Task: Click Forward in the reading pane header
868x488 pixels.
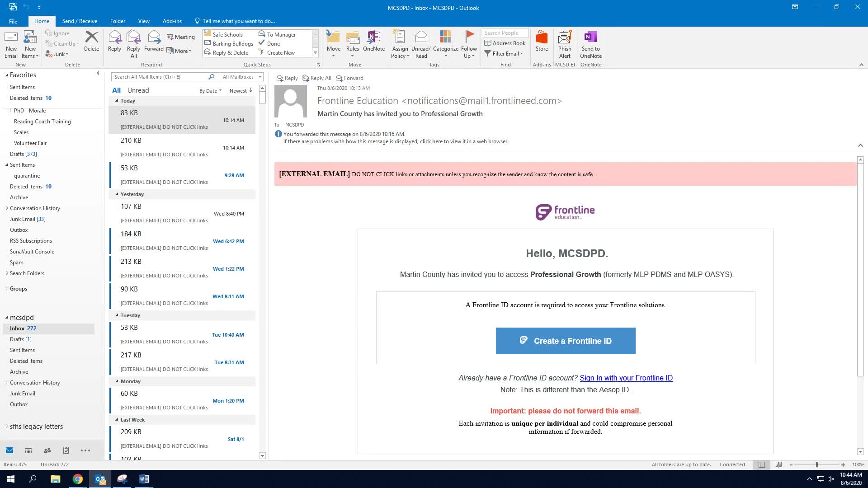Action: click(x=349, y=78)
